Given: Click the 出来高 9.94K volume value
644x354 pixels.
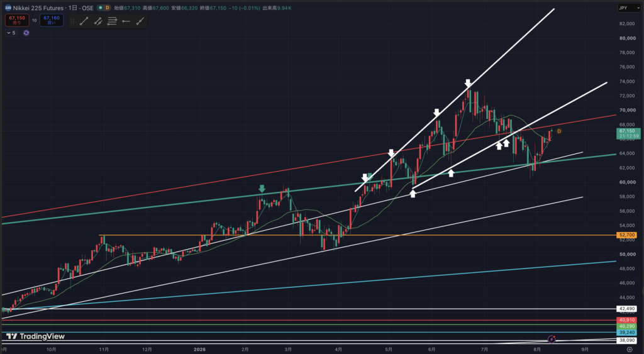Looking at the screenshot, I should [x=277, y=8].
